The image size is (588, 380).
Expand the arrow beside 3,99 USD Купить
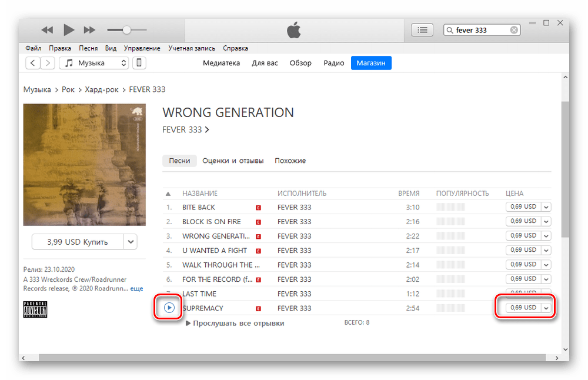[x=131, y=242]
